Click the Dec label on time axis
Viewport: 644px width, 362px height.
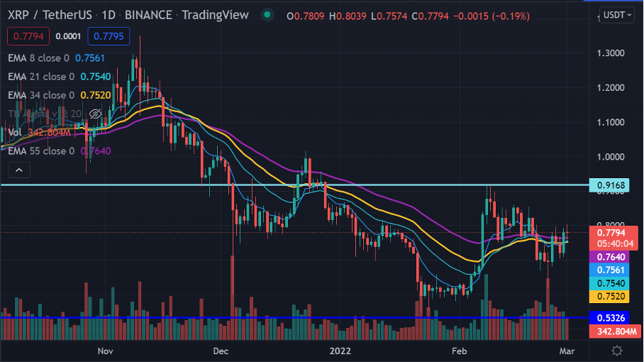coord(221,351)
